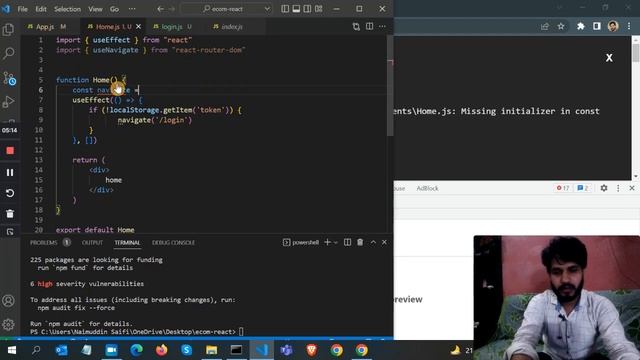Click the ecom-react command center search box

coord(227,9)
